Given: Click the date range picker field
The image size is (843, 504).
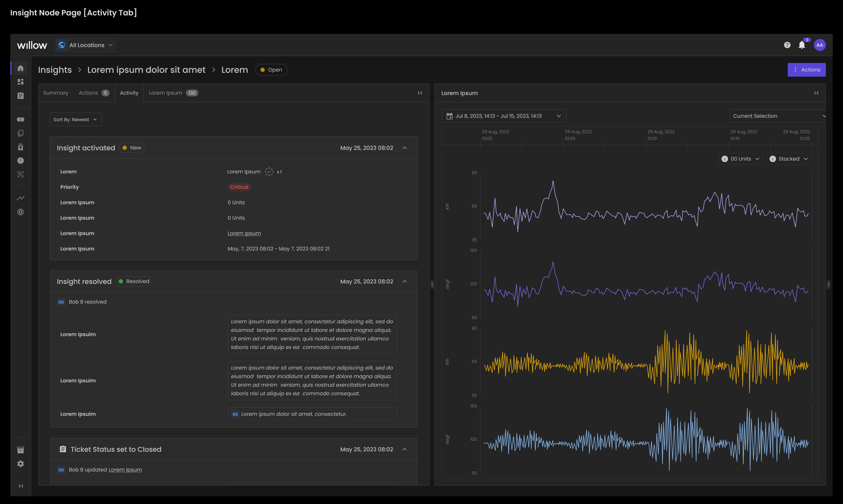Looking at the screenshot, I should coord(504,116).
